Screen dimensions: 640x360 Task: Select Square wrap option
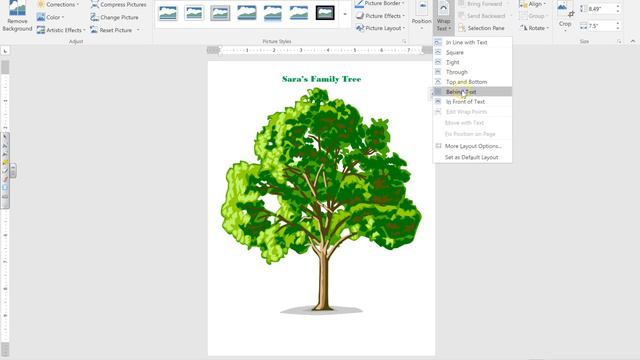(x=472, y=52)
